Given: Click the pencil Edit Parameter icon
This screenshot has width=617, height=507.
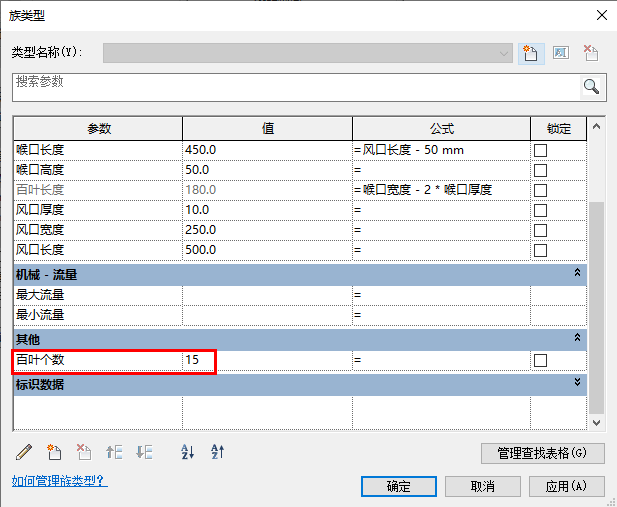Looking at the screenshot, I should [24, 452].
